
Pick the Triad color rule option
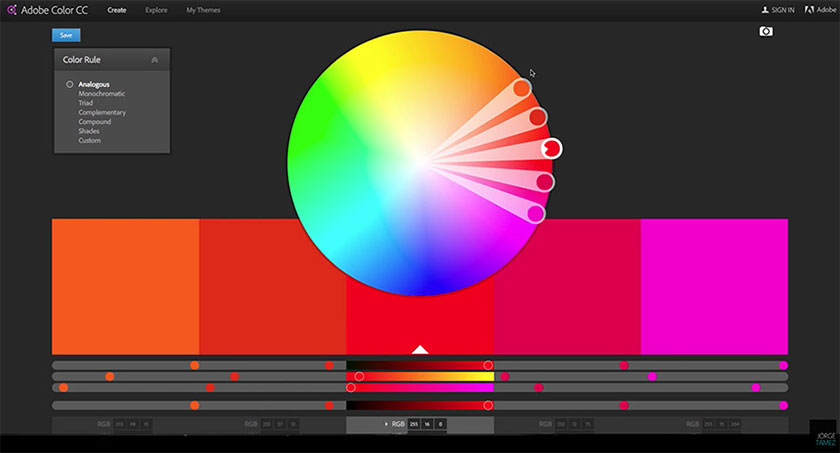[88, 103]
